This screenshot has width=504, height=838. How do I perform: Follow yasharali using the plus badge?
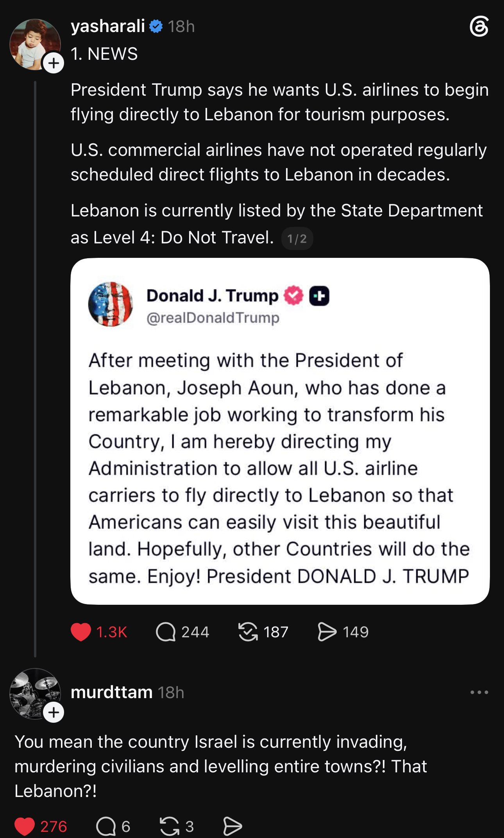point(54,63)
